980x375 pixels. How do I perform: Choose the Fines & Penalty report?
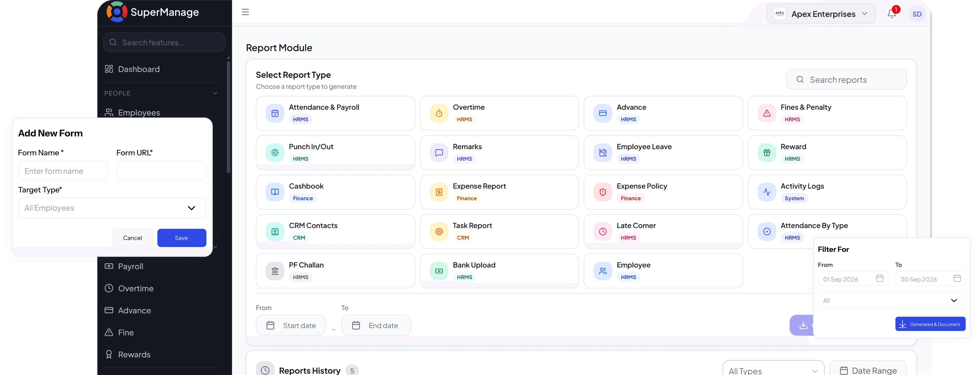coord(827,113)
